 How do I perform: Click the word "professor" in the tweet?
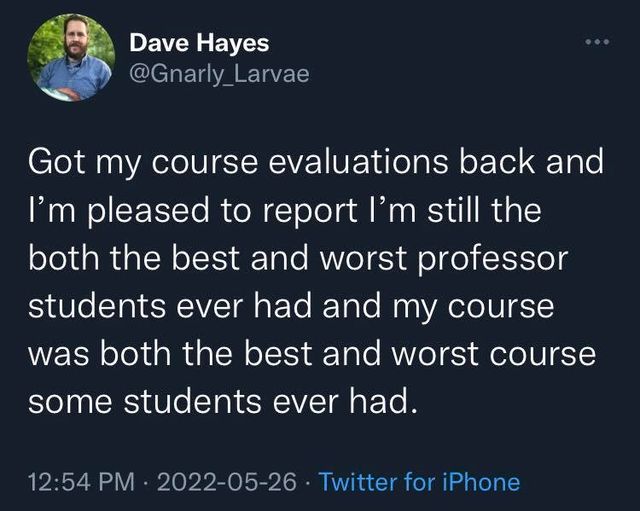click(492, 260)
